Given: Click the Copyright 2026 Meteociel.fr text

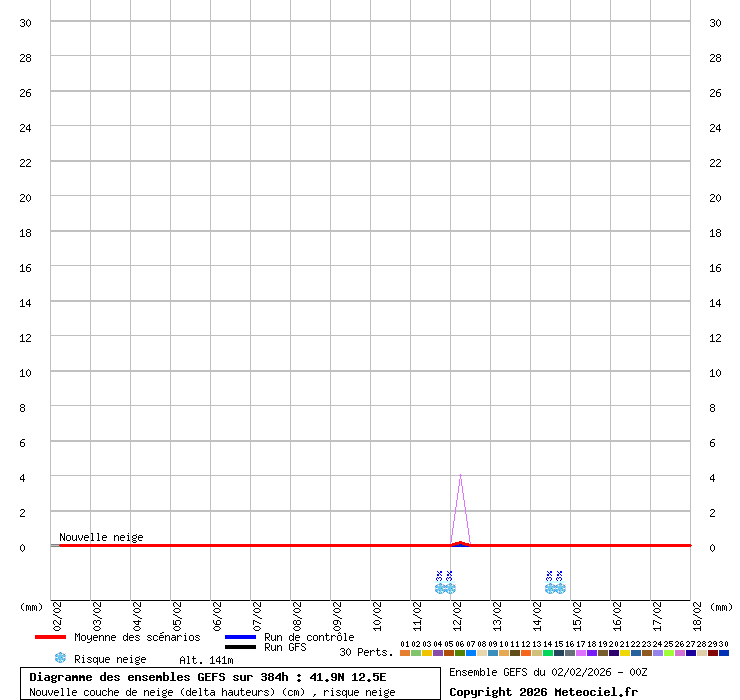Looking at the screenshot, I should click(543, 692).
